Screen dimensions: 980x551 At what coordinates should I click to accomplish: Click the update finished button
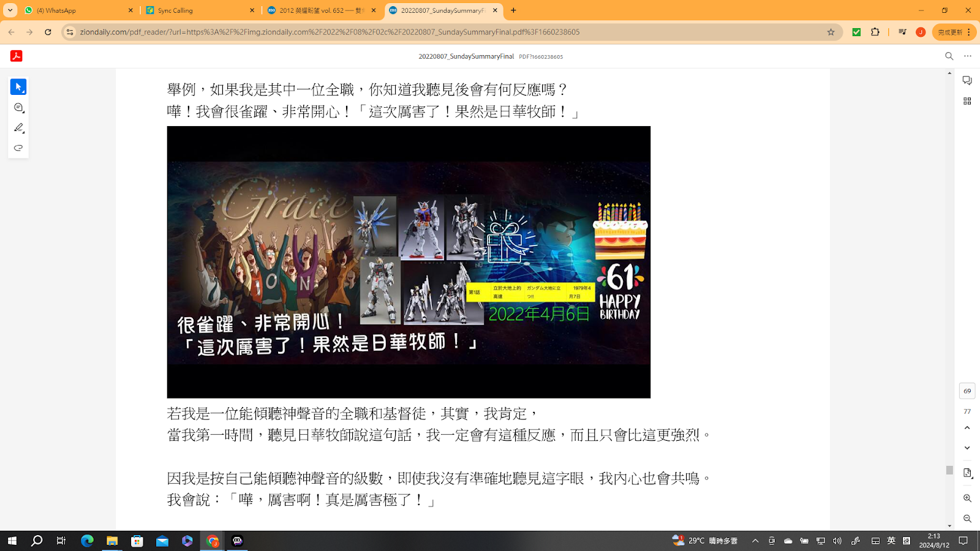click(954, 32)
